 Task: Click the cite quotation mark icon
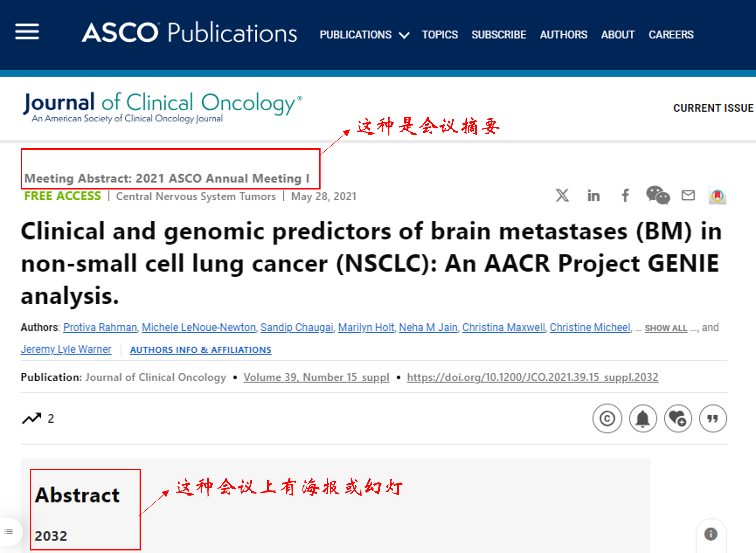[713, 418]
